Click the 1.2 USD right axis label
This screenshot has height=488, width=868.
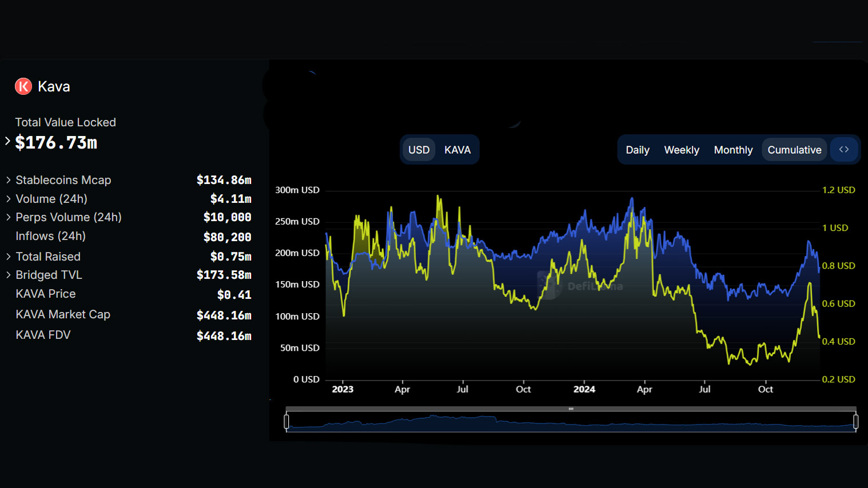point(839,190)
